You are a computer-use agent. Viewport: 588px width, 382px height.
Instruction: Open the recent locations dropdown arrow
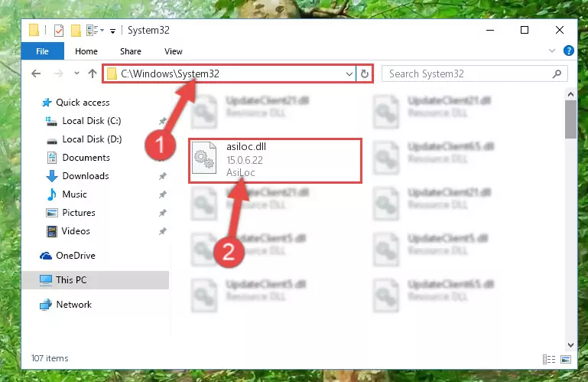click(x=77, y=73)
